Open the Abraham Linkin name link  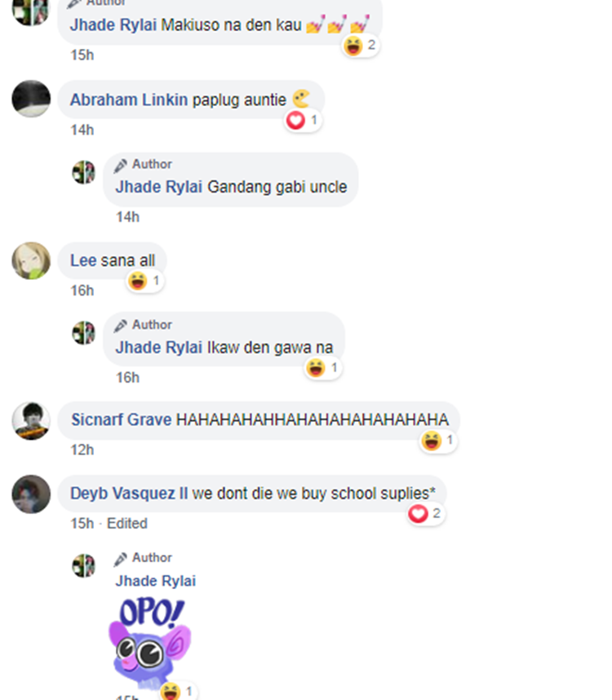[x=129, y=100]
